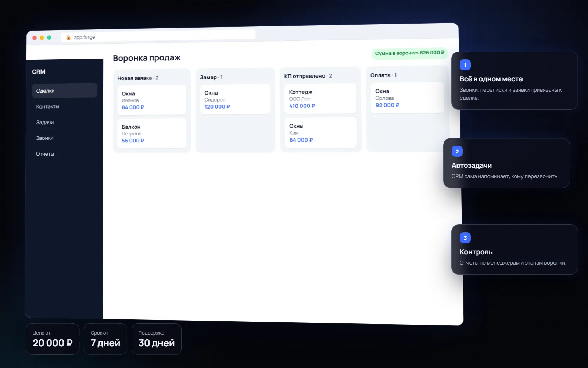588x368 pixels.
Task: Click the 64 000 ₽ amount
Action: (301, 140)
